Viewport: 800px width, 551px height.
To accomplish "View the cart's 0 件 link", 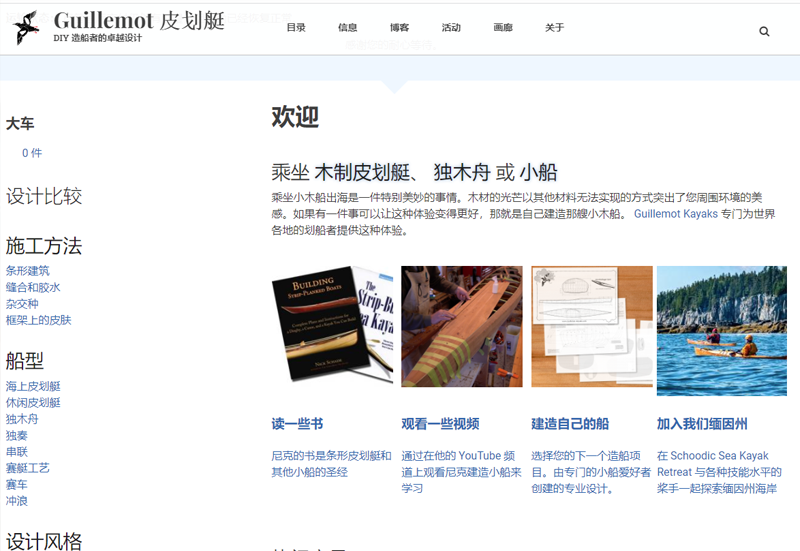I will (x=32, y=153).
